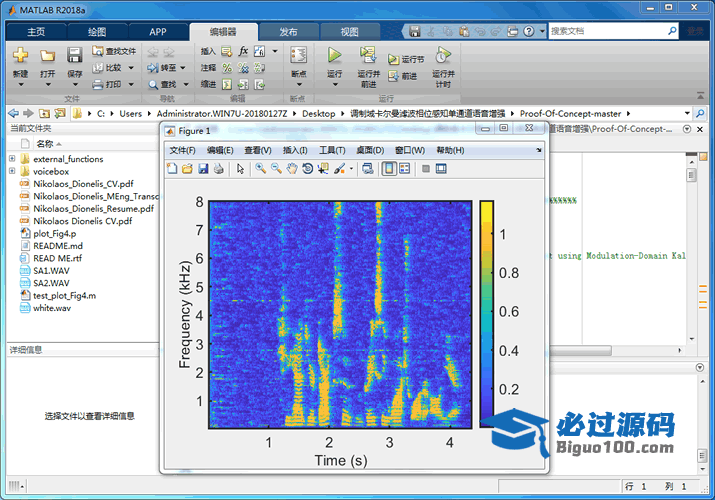This screenshot has width=715, height=500.
Task: Expand the external_functions folder tree node
Action: pos(12,159)
